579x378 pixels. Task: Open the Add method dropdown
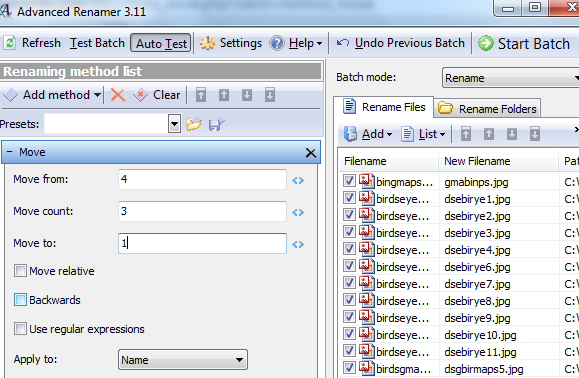point(52,95)
